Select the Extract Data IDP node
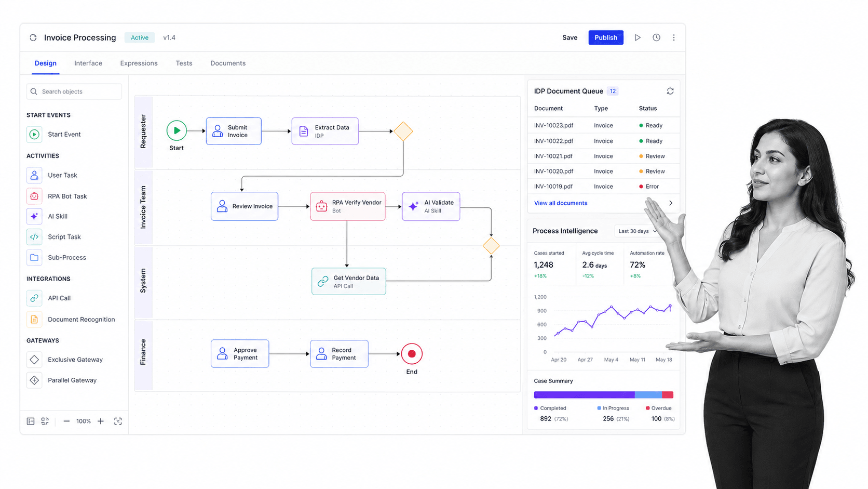868x489 pixels. [325, 131]
